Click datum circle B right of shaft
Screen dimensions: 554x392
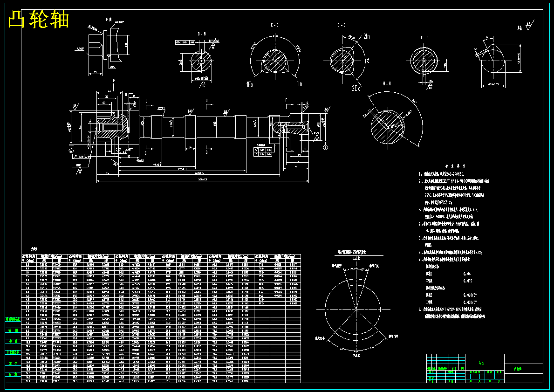click(x=325, y=147)
